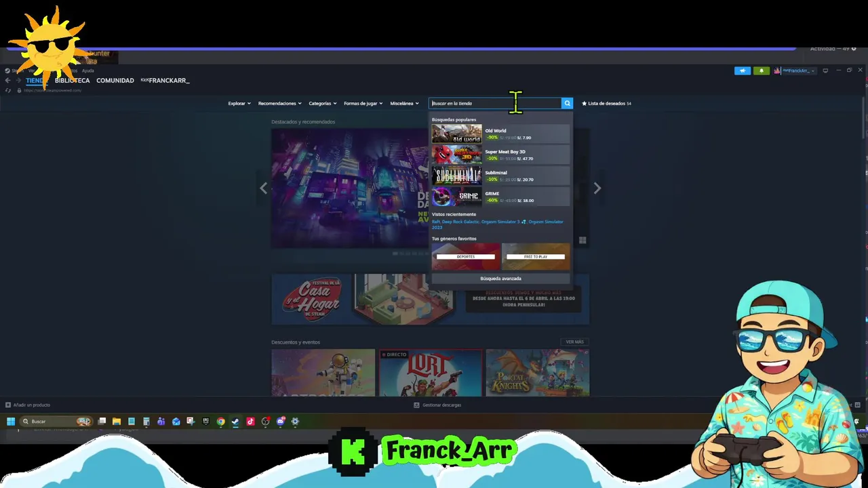Screen dimensions: 868x488
Task: Open Steam announcements megaphone button
Action: pos(743,70)
